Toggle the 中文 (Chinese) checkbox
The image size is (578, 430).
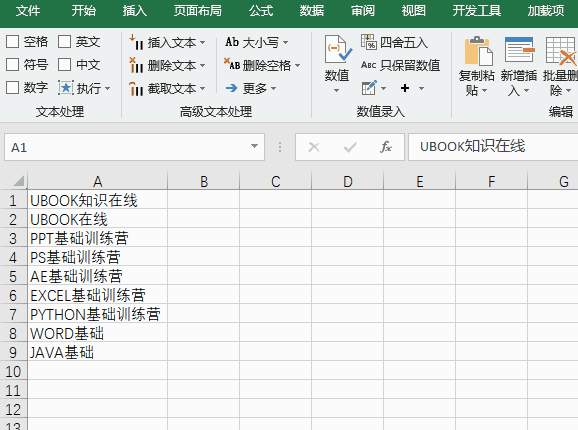(x=64, y=65)
